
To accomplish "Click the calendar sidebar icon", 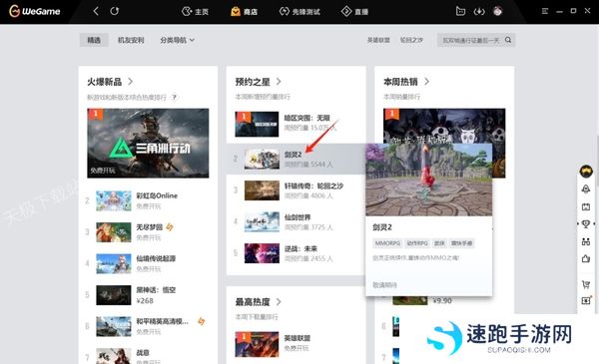I will click(586, 206).
